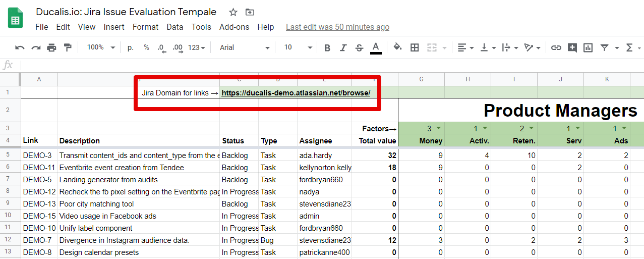The image size is (644, 259).
Task: Open the Money factor weight dropdown
Action: point(438,128)
